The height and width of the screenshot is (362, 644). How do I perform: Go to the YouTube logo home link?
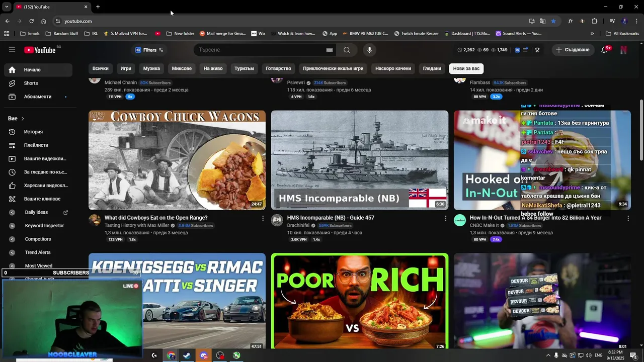click(40, 50)
